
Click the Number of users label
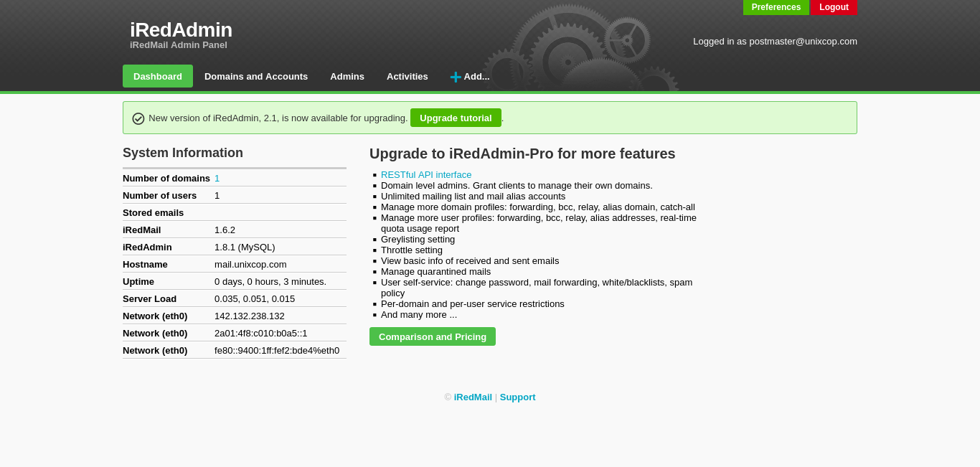click(x=159, y=195)
